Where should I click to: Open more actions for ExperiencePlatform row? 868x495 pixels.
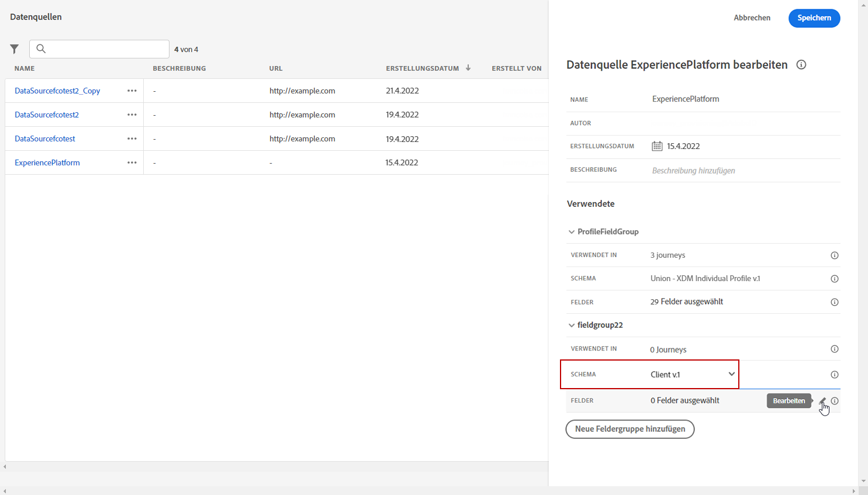point(132,162)
